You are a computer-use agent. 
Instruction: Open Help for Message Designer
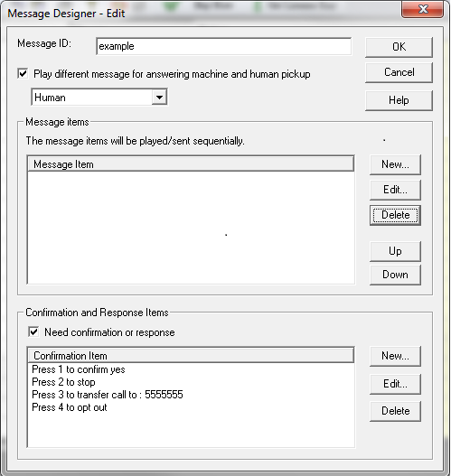point(399,100)
